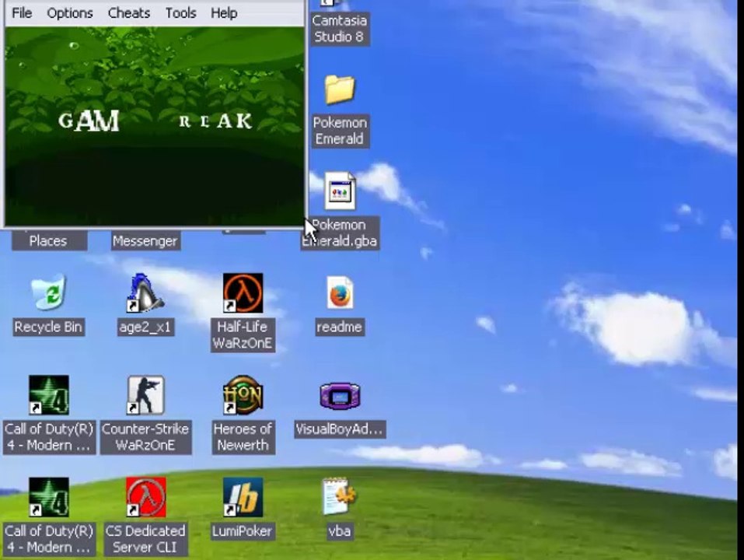The height and width of the screenshot is (560, 744).
Task: Click the Pokemon Emerald folder label
Action: click(340, 131)
